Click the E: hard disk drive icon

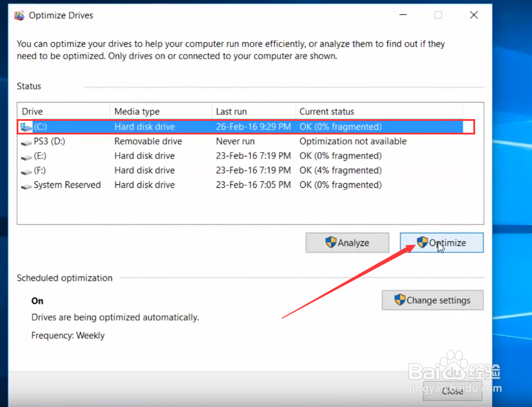(x=26, y=155)
